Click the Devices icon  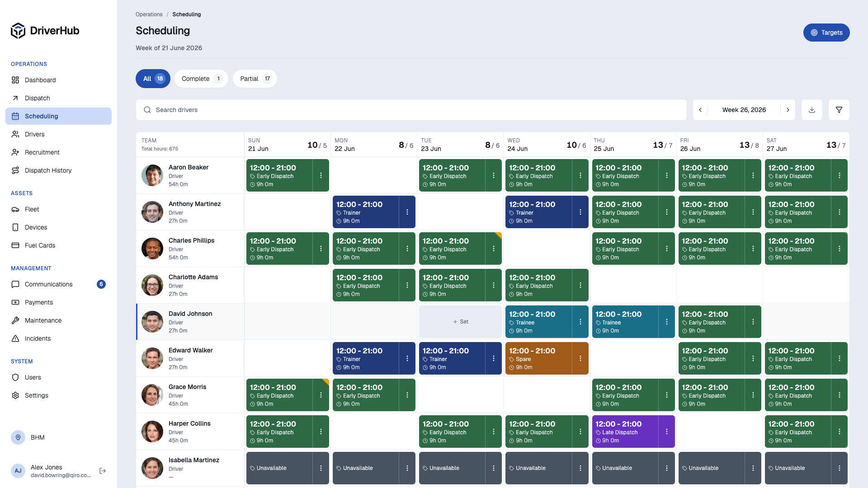pos(15,227)
